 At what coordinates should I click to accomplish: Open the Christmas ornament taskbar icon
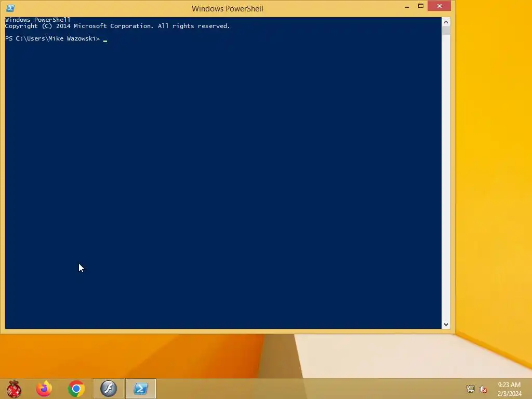[14, 389]
